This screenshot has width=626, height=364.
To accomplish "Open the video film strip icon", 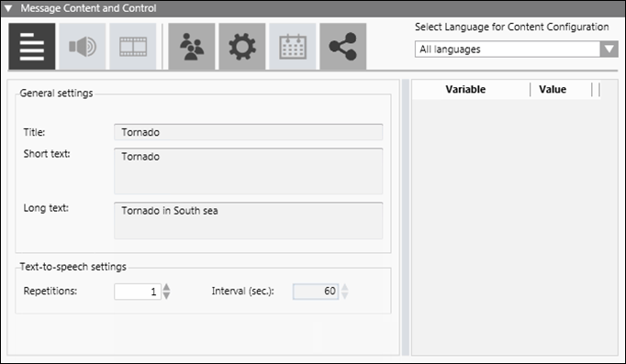I will pos(133,46).
